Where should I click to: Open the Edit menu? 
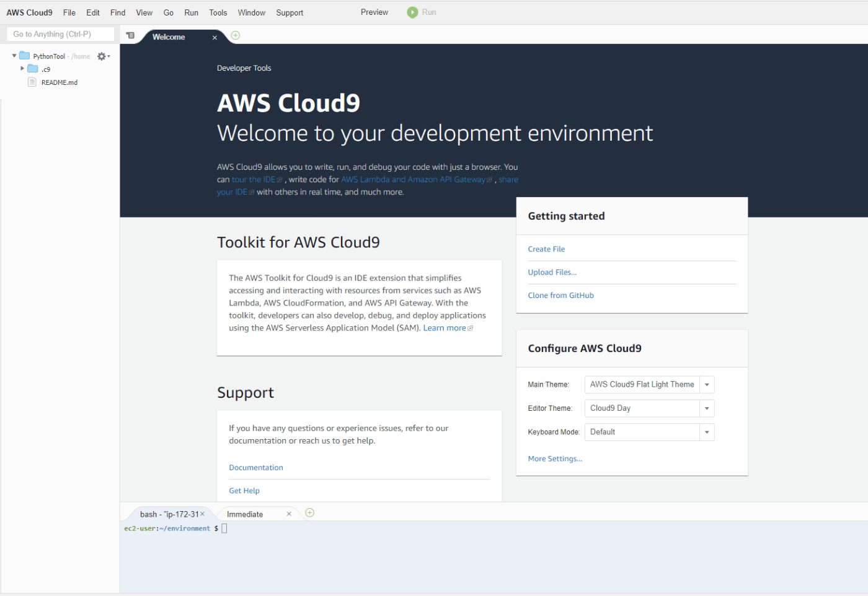(x=93, y=12)
